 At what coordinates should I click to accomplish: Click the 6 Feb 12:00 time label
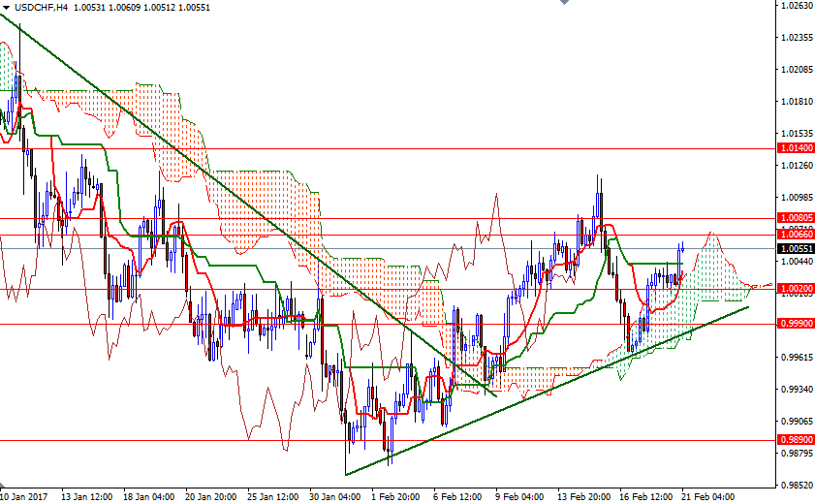pyautogui.click(x=458, y=496)
